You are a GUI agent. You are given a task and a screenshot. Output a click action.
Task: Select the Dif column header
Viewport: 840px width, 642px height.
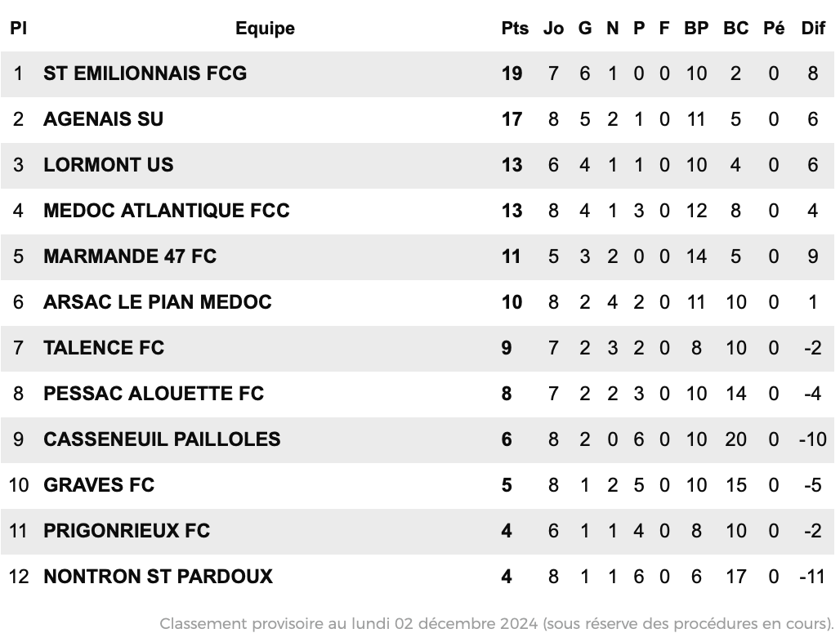[x=813, y=29]
